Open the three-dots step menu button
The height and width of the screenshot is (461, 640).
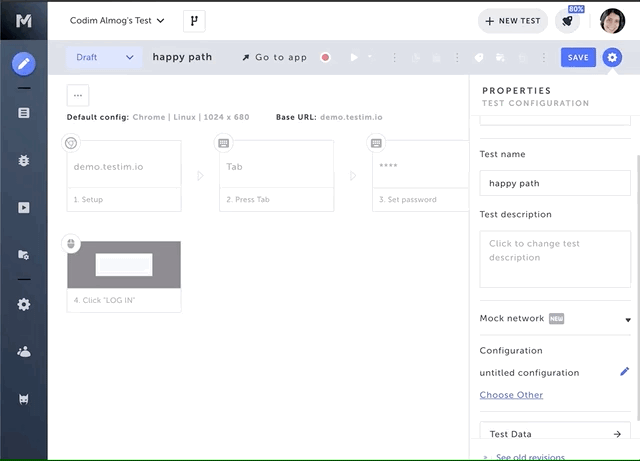pos(79,95)
